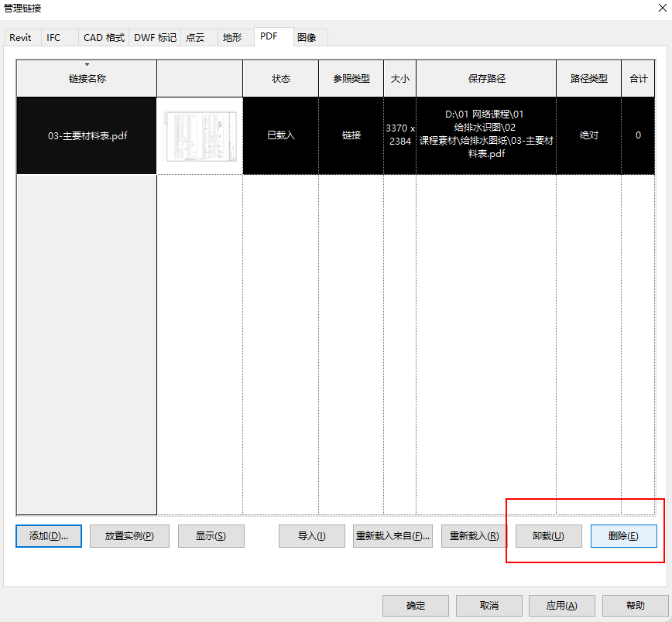The height and width of the screenshot is (622, 672).
Task: Click the saved path cell starting D:\01
Action: coord(486,136)
